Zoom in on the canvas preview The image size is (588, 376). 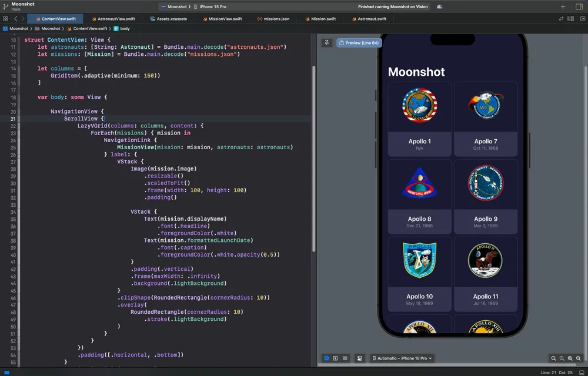pos(577,358)
